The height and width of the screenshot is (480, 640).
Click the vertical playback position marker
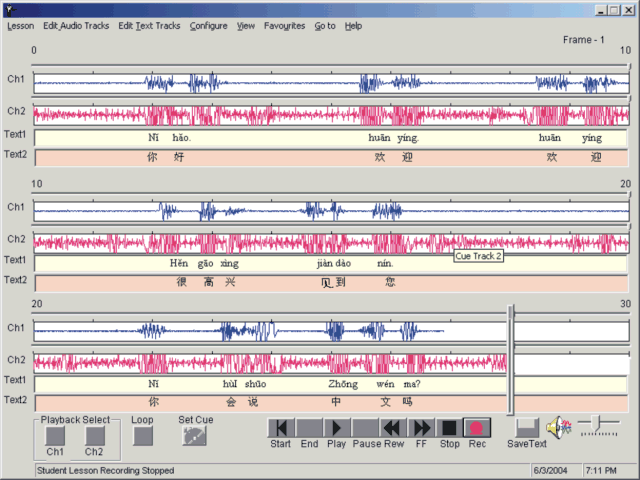point(511,360)
